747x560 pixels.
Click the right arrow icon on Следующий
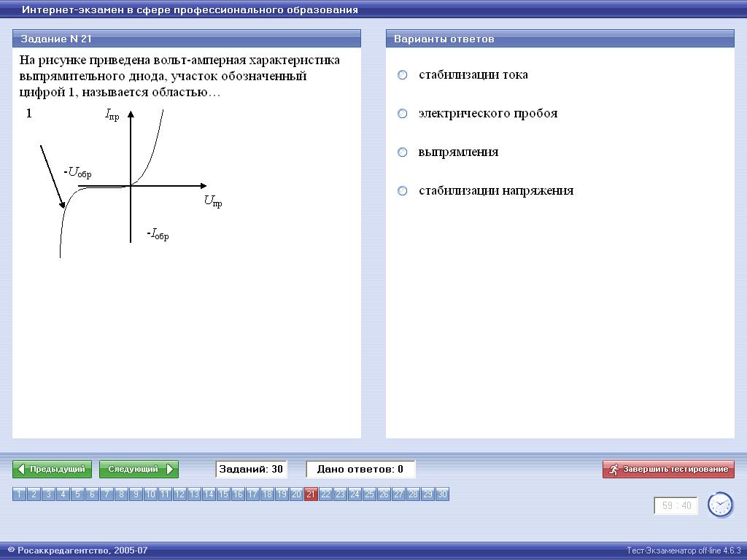click(169, 469)
